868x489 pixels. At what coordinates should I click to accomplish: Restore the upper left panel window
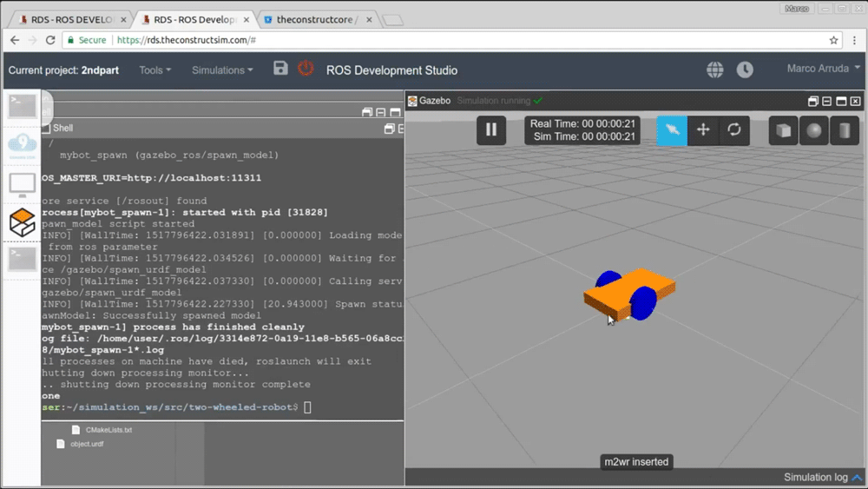click(x=367, y=112)
